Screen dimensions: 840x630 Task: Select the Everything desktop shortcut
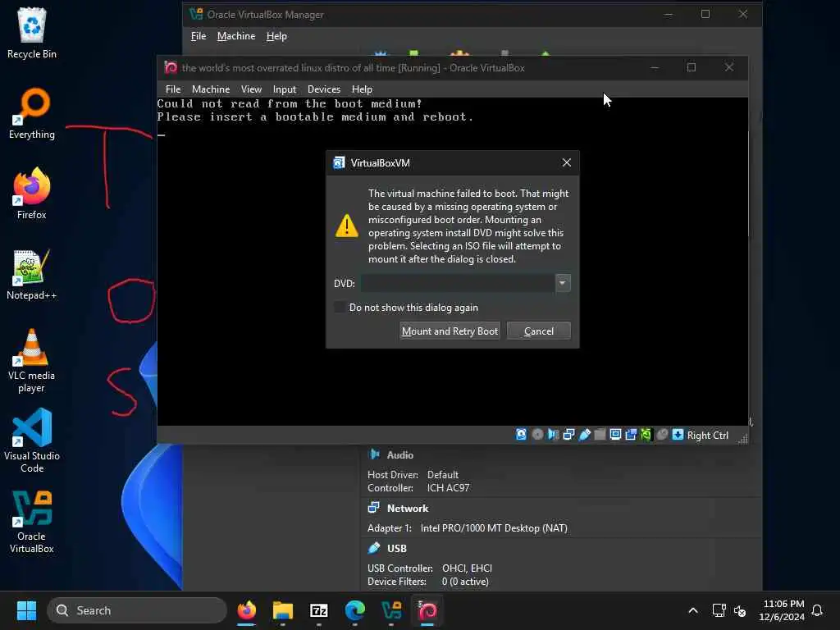tap(32, 113)
